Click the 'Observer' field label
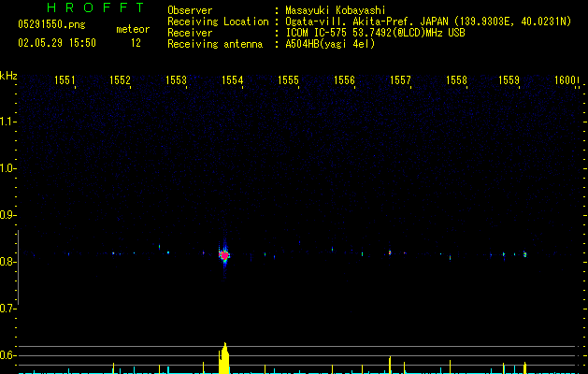This screenshot has width=588, height=374. point(190,10)
